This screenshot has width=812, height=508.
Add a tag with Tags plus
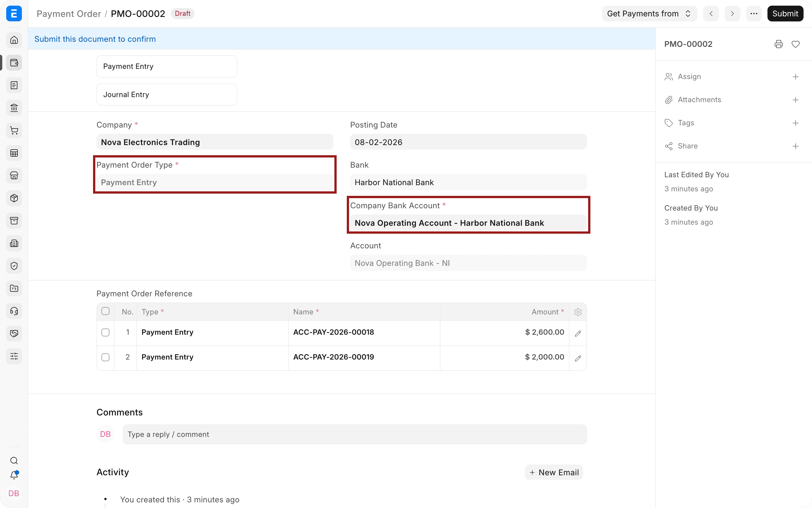[x=796, y=123]
